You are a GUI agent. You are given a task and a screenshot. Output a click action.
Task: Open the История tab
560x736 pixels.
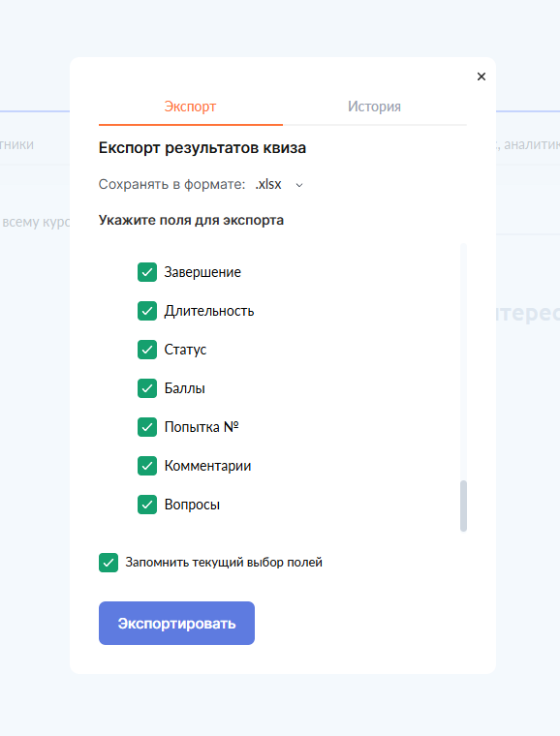point(375,107)
